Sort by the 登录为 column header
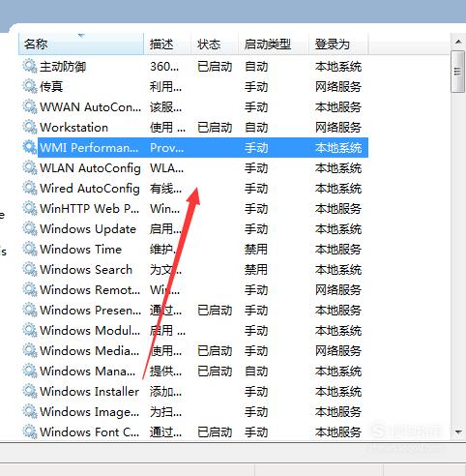466x476 pixels. pos(338,44)
